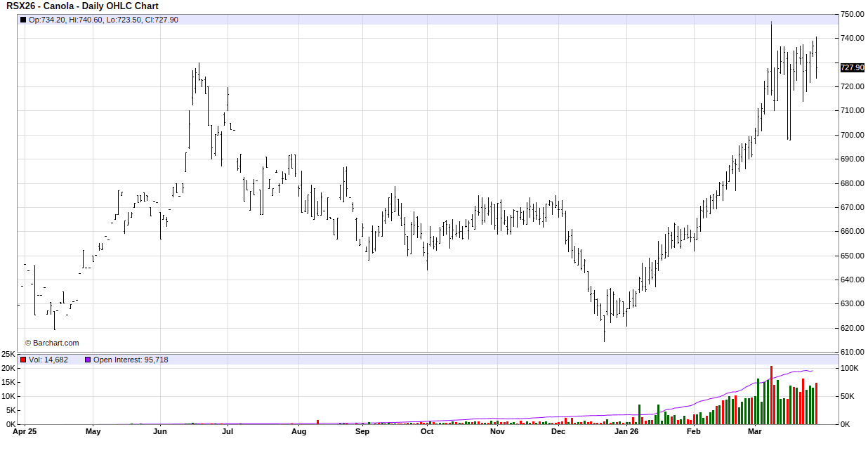This screenshot has height=453, width=868.
Task: Click the 750.00 price axis label
Action: click(x=852, y=14)
